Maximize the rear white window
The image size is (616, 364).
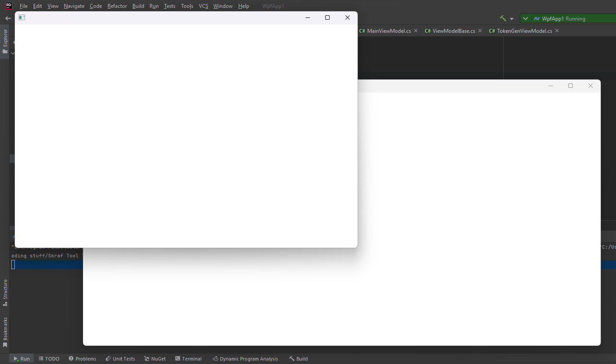[571, 86]
